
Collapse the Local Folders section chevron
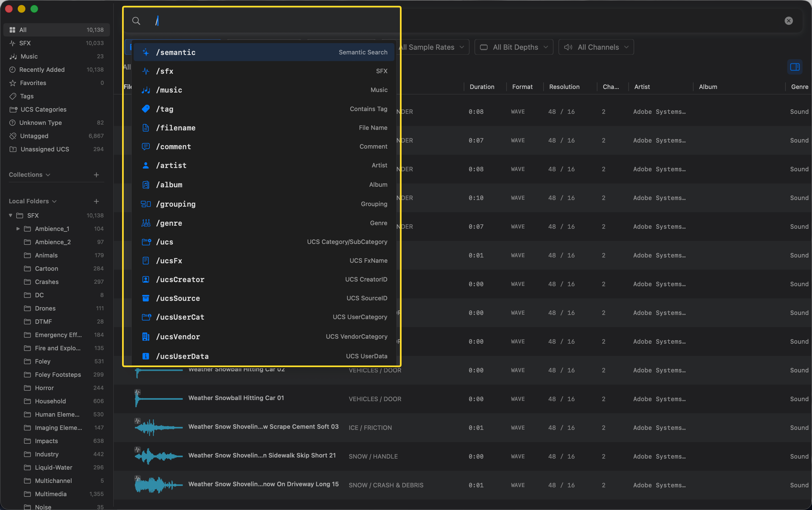[x=54, y=201]
